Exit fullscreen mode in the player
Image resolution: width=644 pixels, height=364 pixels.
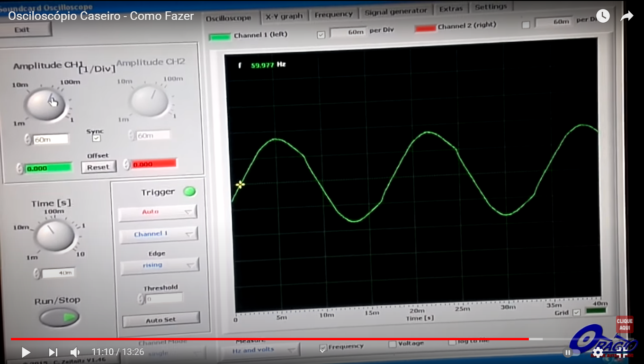click(622, 352)
